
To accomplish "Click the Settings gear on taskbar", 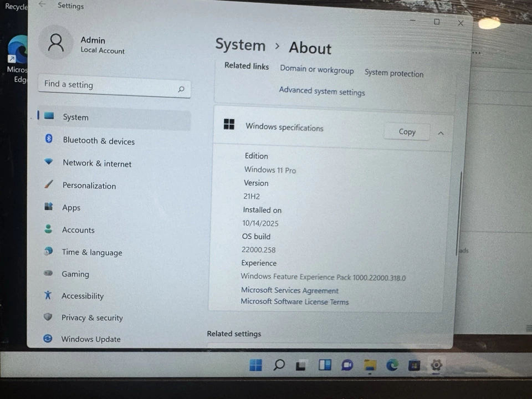I will coord(436,365).
